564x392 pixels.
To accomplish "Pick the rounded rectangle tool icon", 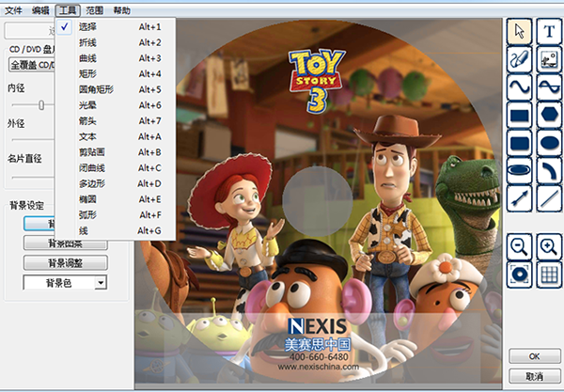I will coord(519,143).
